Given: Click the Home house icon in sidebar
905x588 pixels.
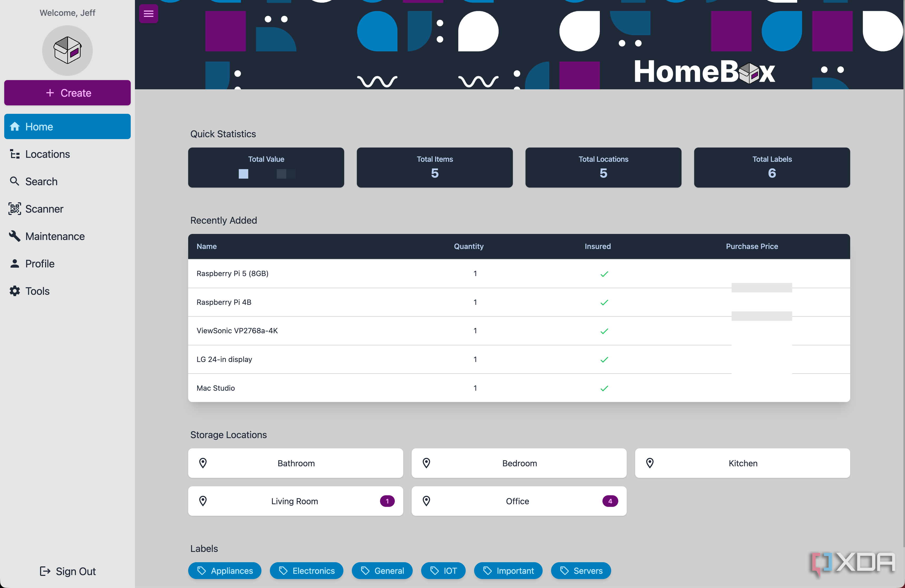Looking at the screenshot, I should (15, 126).
